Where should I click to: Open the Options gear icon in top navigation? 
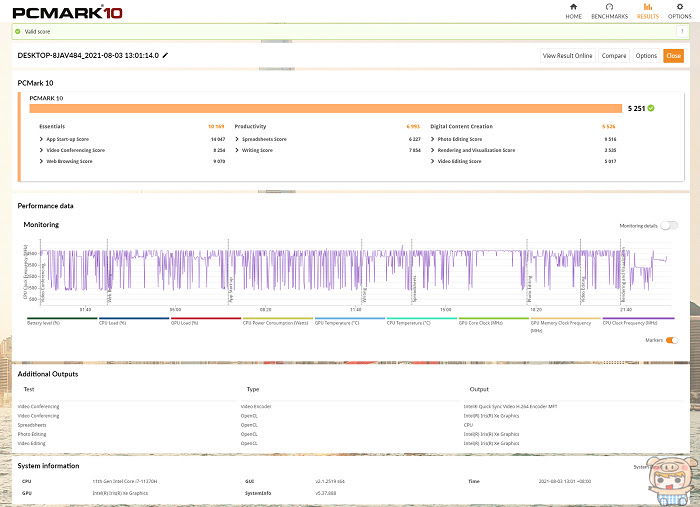(679, 7)
